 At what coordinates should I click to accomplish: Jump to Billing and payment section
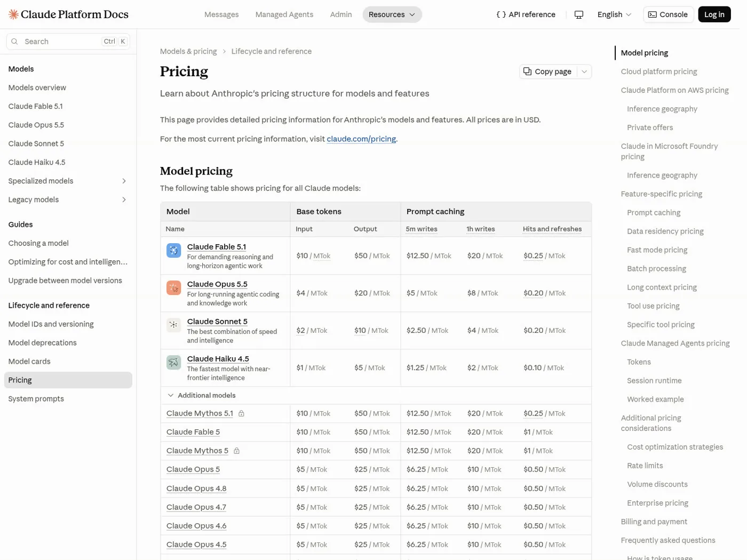[x=654, y=522]
